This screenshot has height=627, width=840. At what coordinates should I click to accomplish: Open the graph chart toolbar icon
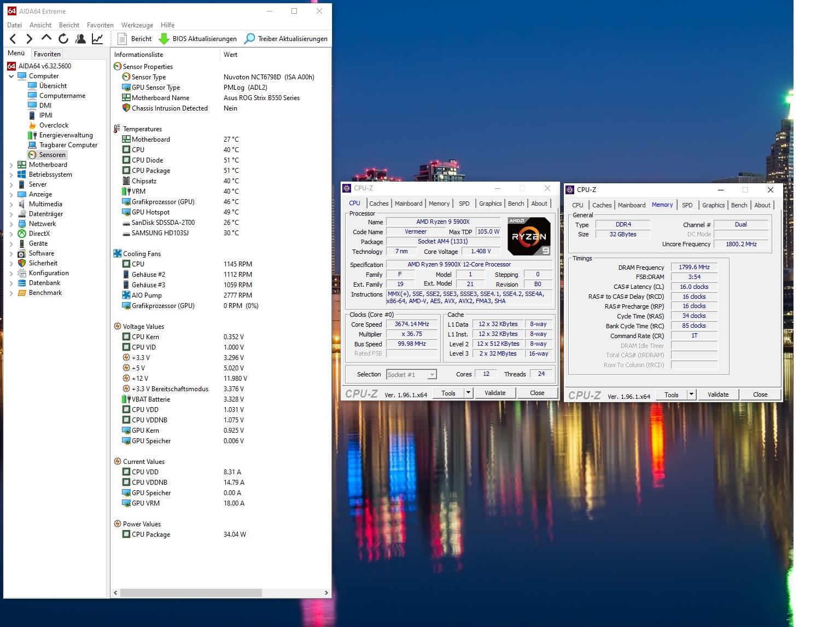tap(97, 38)
